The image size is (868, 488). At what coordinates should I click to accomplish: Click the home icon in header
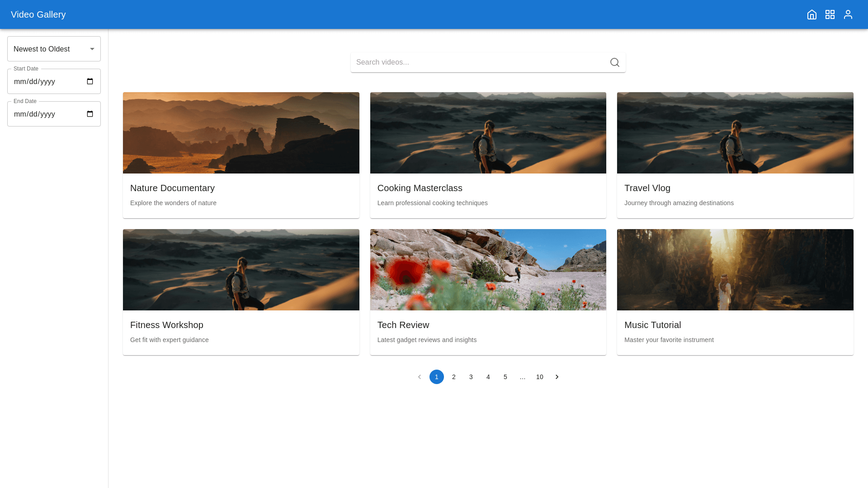tap(811, 14)
